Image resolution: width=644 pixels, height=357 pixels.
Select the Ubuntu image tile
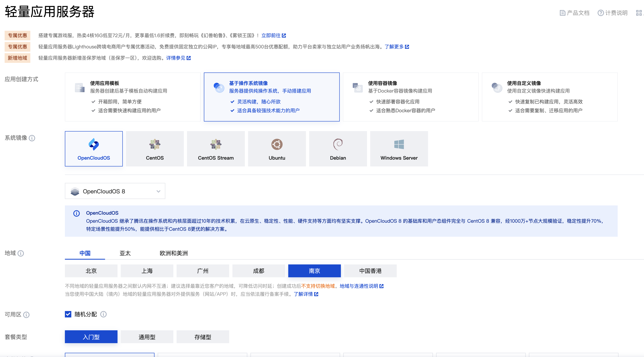click(277, 149)
